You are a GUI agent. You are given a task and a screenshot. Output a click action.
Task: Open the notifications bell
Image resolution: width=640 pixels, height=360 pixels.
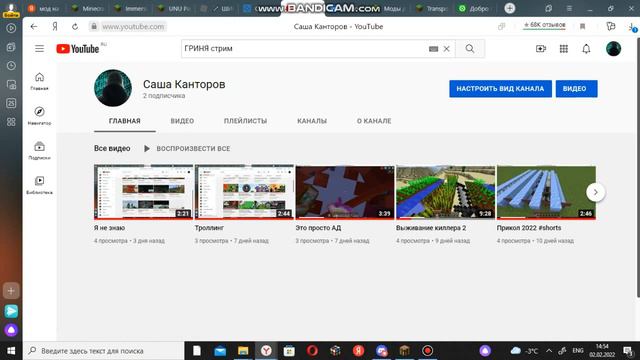586,49
